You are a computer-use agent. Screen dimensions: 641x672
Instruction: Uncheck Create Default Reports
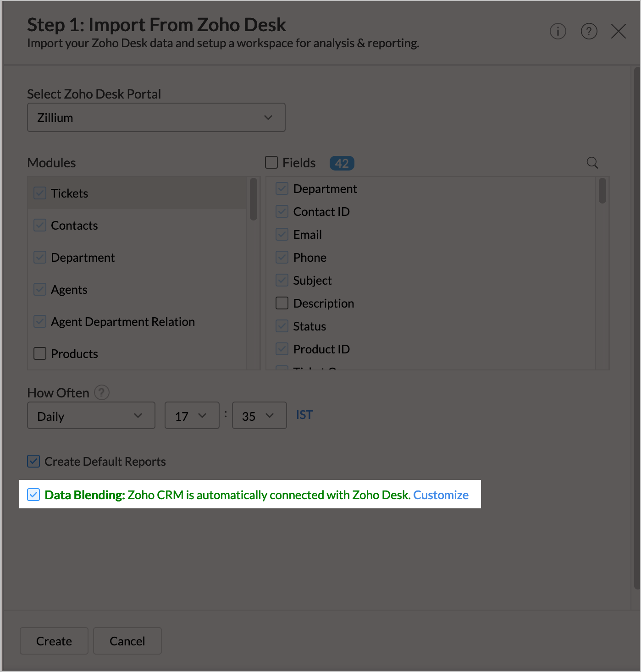(33, 461)
